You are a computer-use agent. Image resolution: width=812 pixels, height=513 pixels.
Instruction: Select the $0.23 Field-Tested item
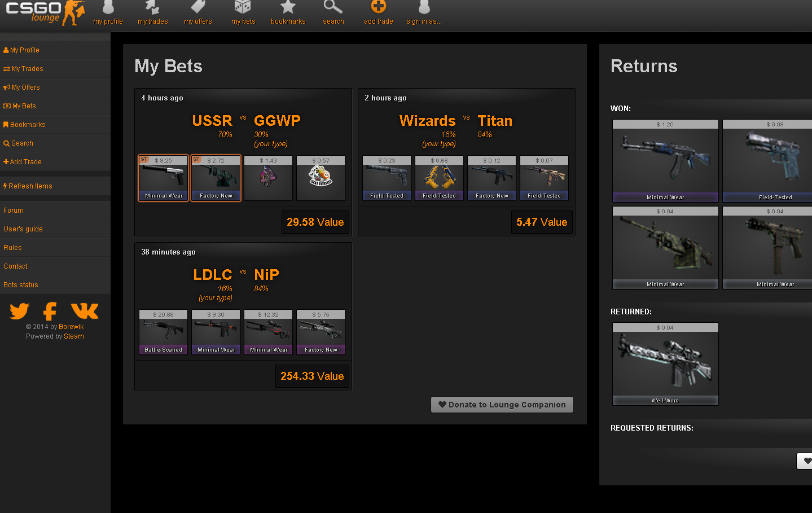[387, 178]
